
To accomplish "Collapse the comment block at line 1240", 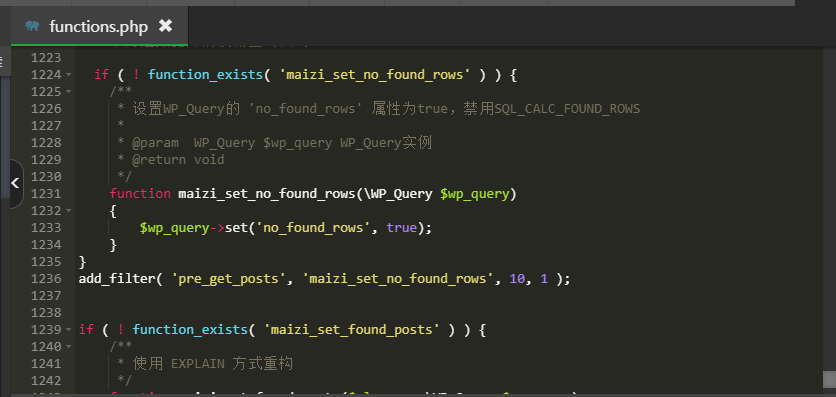I will click(x=69, y=347).
